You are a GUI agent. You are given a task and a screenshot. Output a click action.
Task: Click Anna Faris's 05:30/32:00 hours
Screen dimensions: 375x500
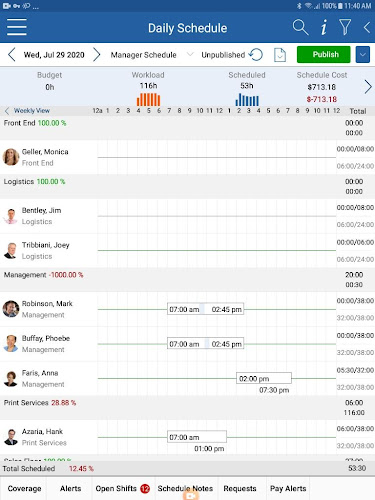click(355, 370)
